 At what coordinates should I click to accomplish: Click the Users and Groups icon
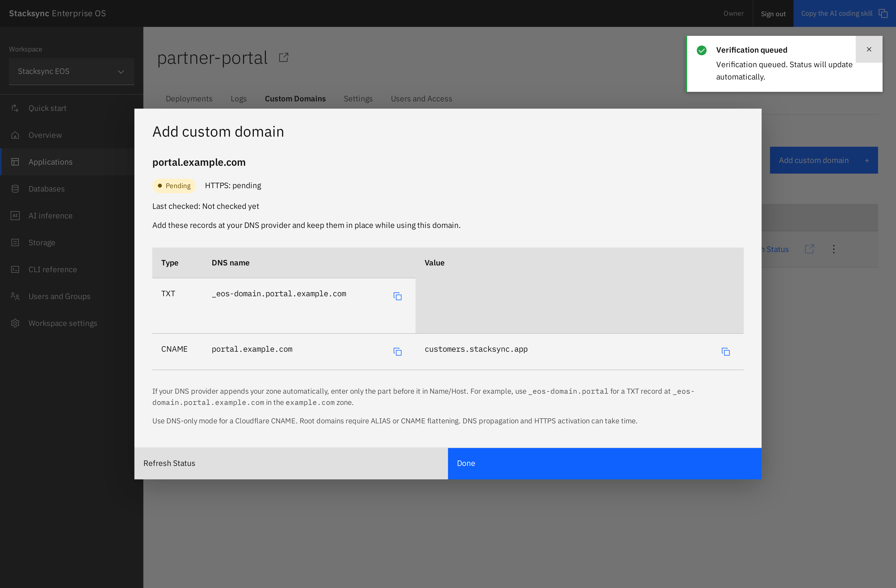(15, 296)
